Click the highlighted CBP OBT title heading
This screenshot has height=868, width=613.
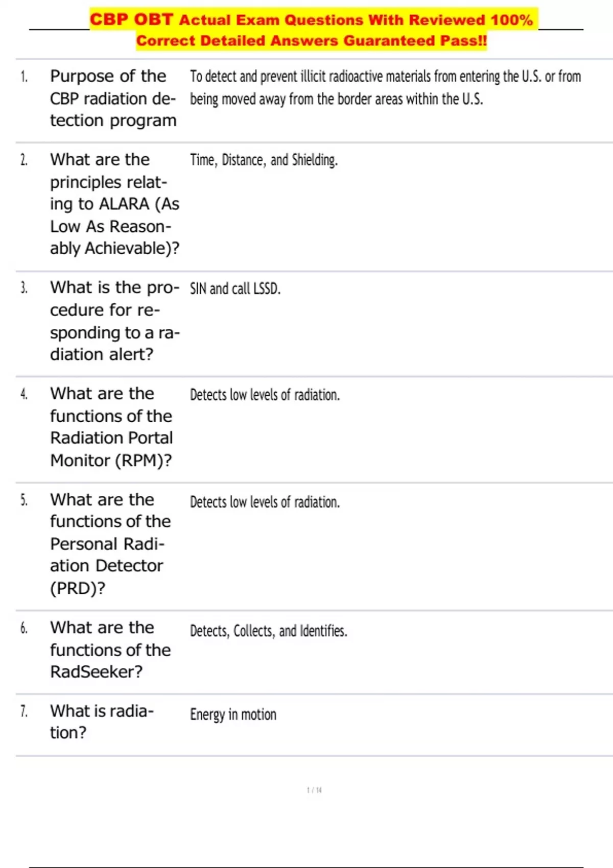coord(311,20)
